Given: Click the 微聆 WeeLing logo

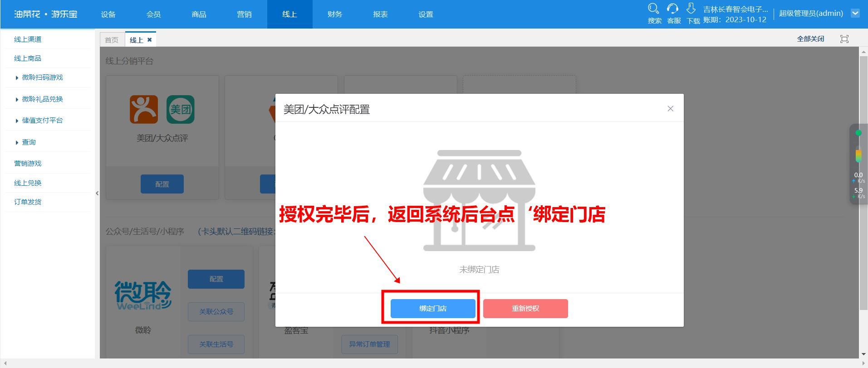Looking at the screenshot, I should (x=143, y=295).
